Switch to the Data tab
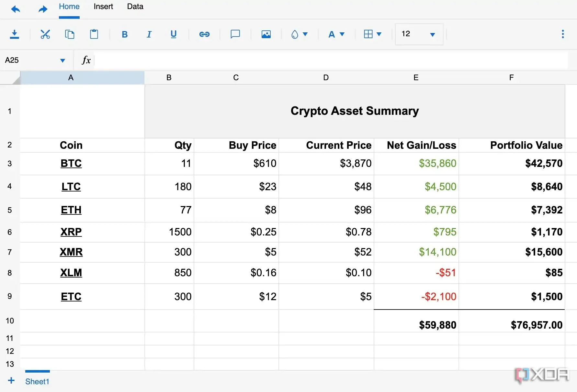Screen dimensions: 577x392 tap(135, 7)
